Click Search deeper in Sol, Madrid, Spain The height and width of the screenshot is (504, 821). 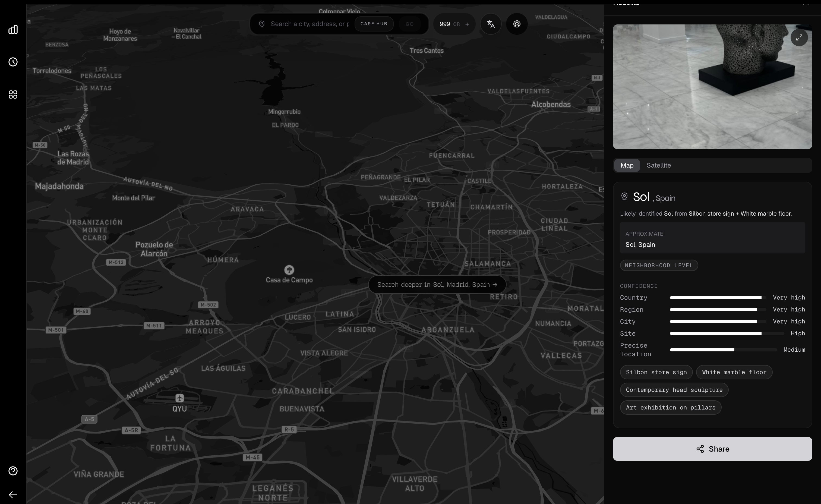[437, 285]
